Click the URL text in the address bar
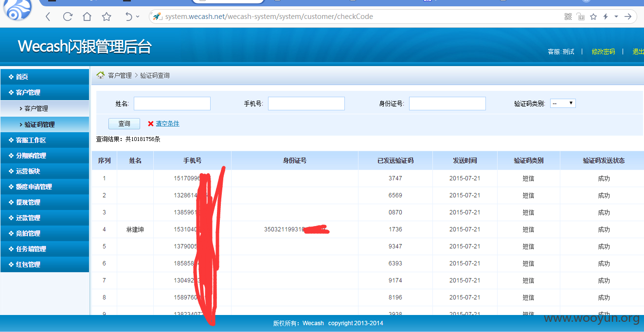The height and width of the screenshot is (332, 644). click(269, 17)
